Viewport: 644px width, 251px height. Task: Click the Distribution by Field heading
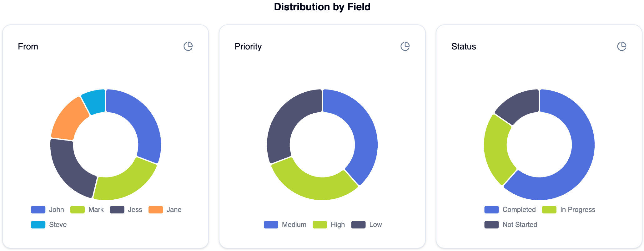[x=322, y=7]
